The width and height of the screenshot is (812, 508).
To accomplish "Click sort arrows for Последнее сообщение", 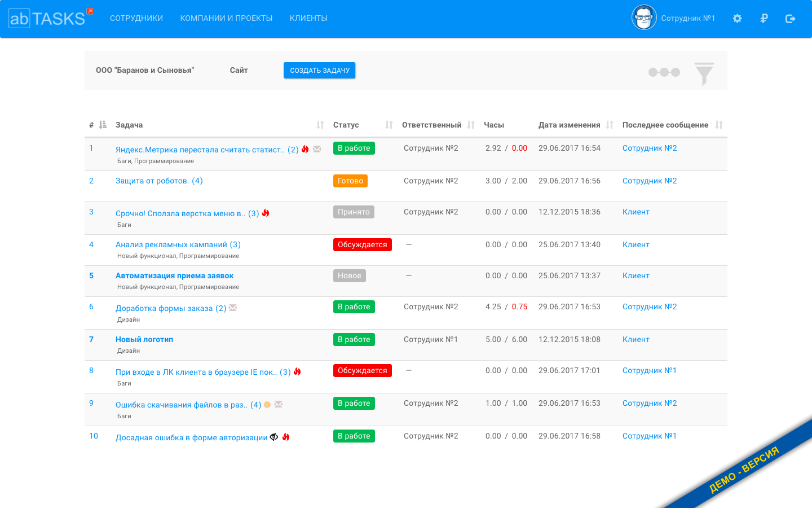I will pyautogui.click(x=720, y=124).
